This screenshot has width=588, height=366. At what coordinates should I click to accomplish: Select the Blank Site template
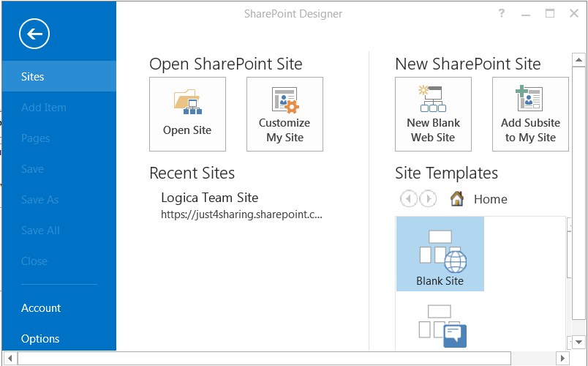(440, 254)
